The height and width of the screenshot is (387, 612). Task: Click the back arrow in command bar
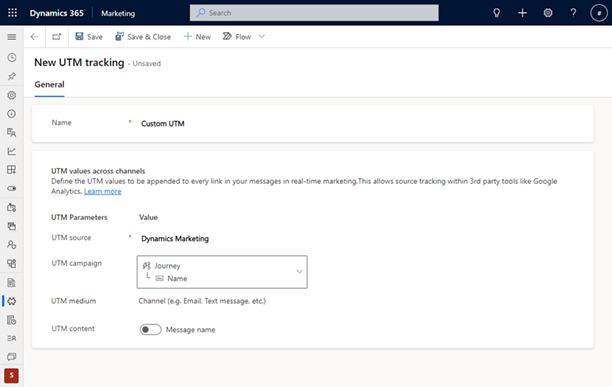pyautogui.click(x=34, y=37)
